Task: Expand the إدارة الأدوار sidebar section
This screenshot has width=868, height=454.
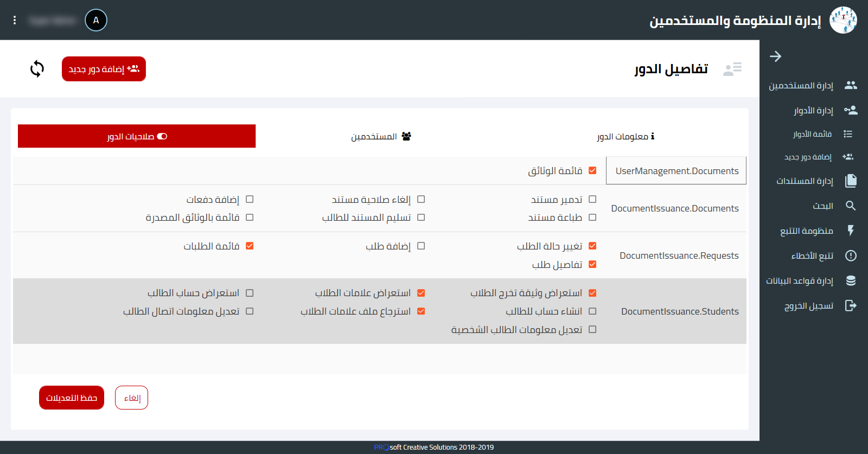Action: (813, 111)
